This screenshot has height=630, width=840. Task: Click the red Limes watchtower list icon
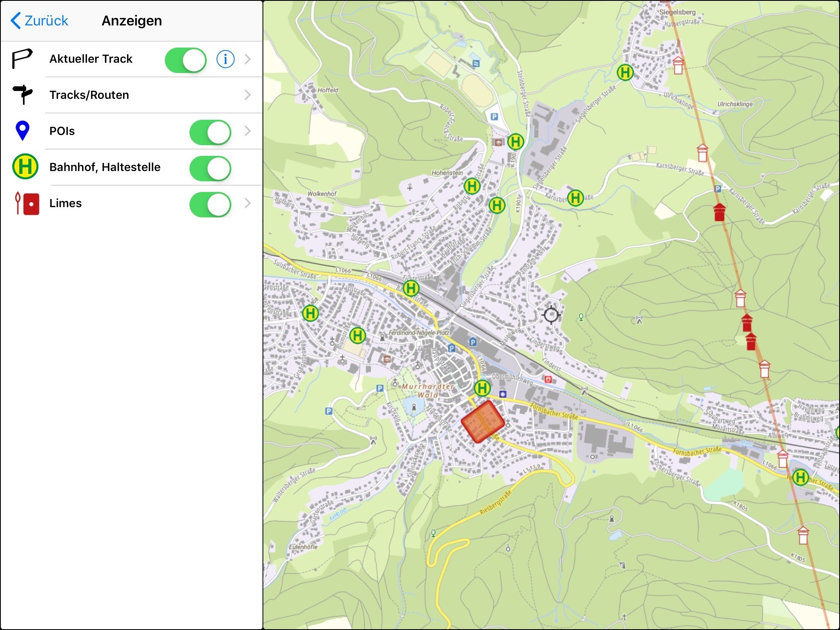(27, 203)
